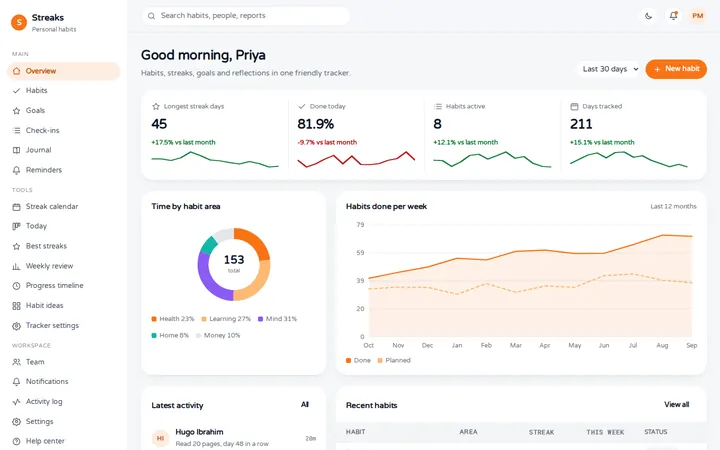Click the Habit ideas grid icon
Viewport: 720px width, 450px height.
pos(17,306)
